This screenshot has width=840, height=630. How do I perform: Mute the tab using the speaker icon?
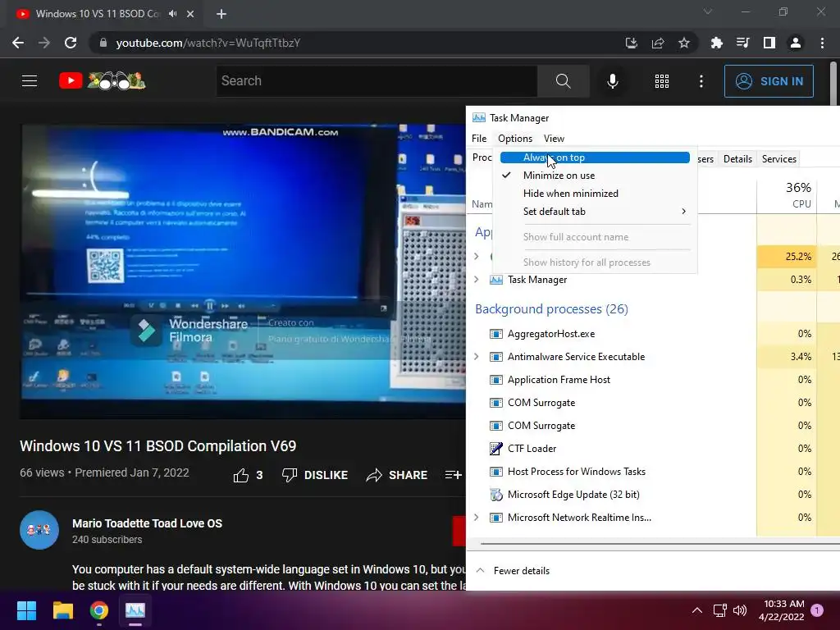coord(172,14)
